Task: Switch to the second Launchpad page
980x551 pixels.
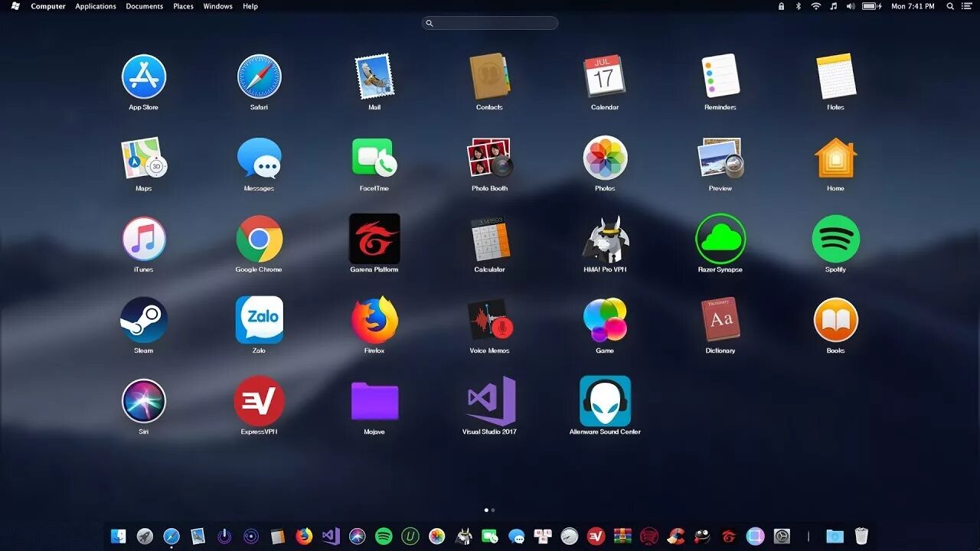Action: click(x=493, y=509)
